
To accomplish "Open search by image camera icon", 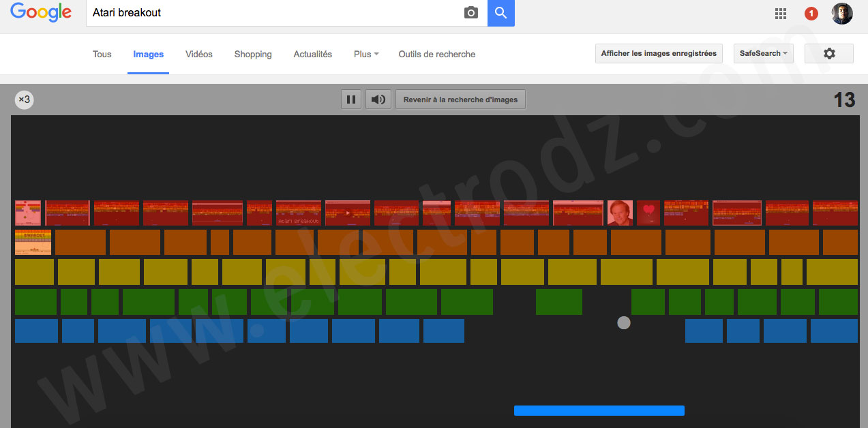I will point(471,13).
